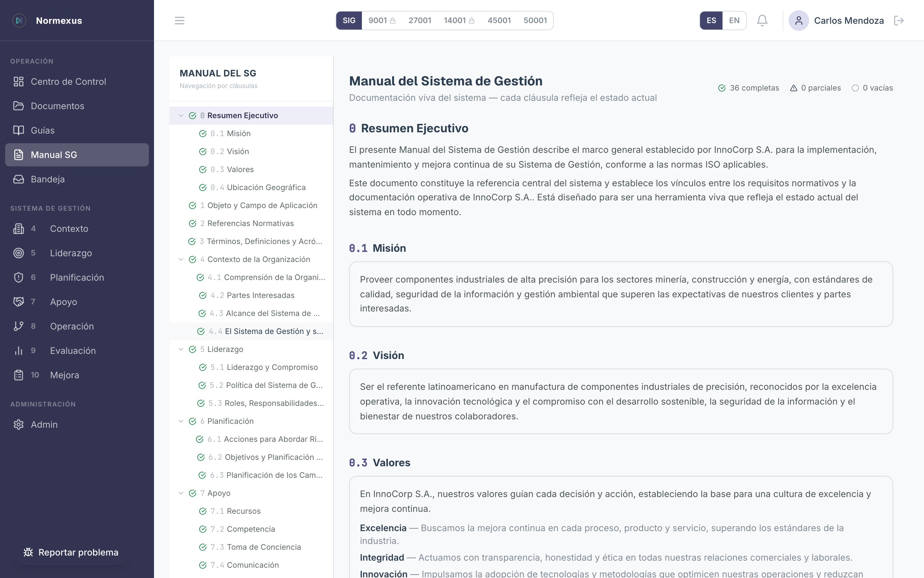Image resolution: width=924 pixels, height=578 pixels.
Task: Switch language to ES
Action: coord(711,21)
